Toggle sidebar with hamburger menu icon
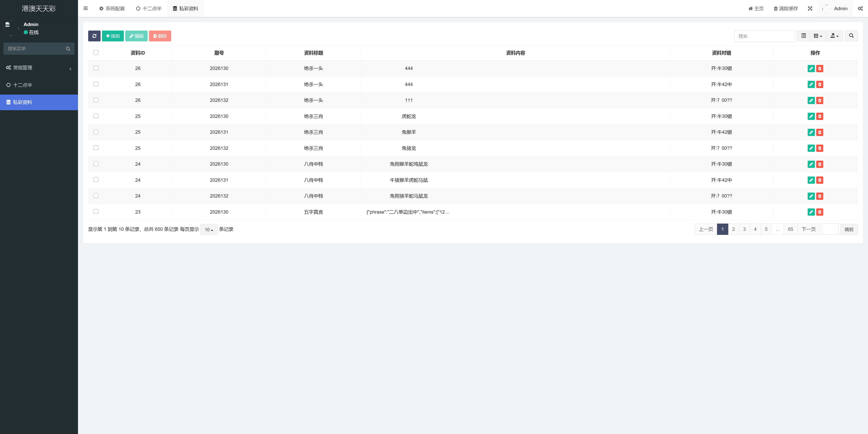The width and height of the screenshot is (868, 434). (x=86, y=8)
